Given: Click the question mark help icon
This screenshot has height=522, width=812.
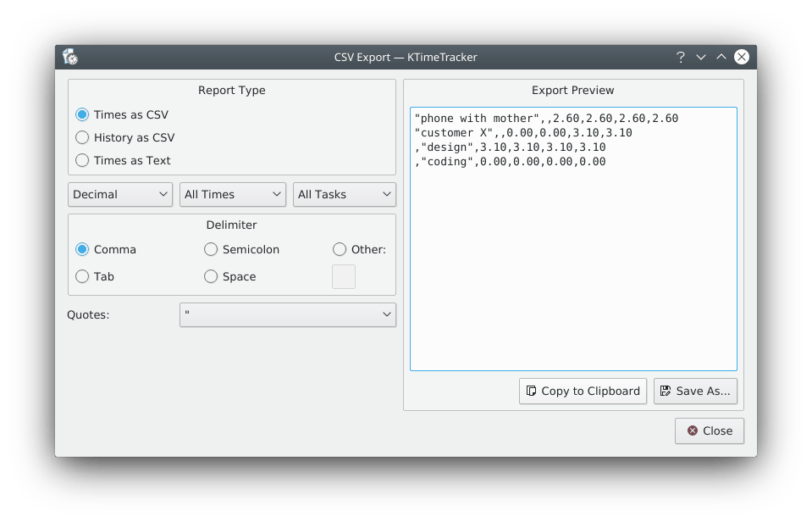Looking at the screenshot, I should pos(680,57).
